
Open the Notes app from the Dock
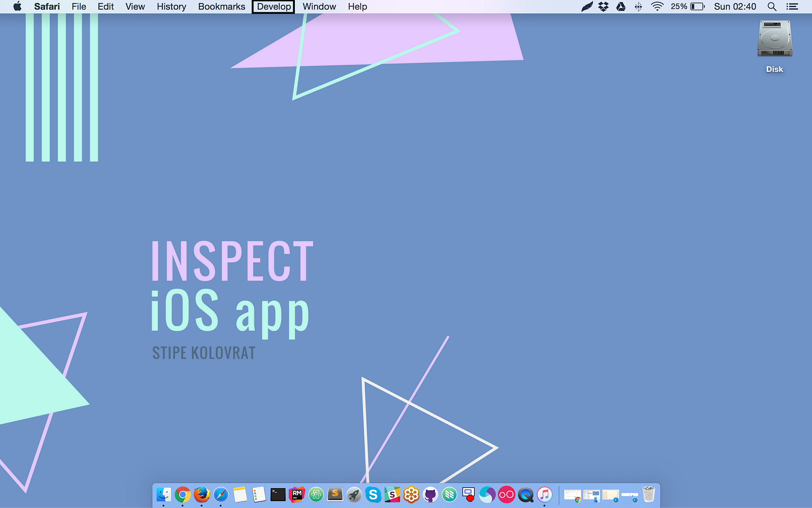240,494
